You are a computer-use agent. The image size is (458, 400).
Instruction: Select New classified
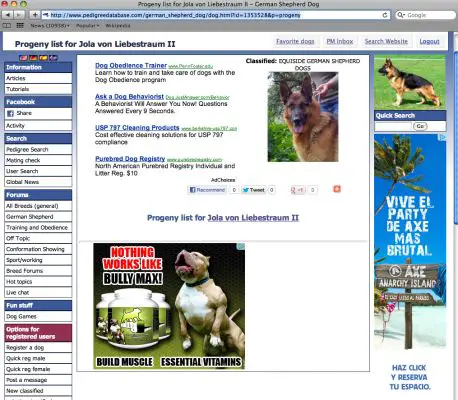point(38,391)
